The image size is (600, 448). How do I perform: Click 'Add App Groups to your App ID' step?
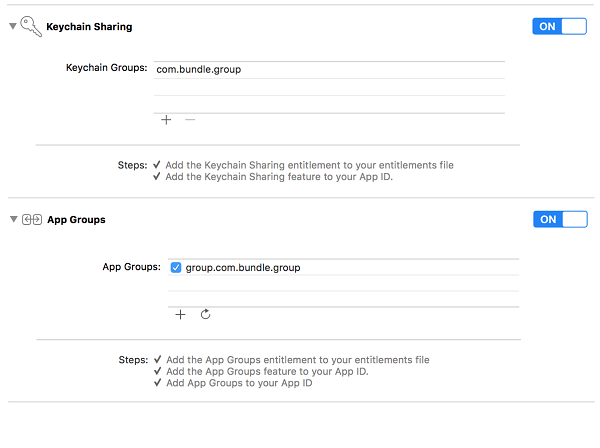[239, 383]
